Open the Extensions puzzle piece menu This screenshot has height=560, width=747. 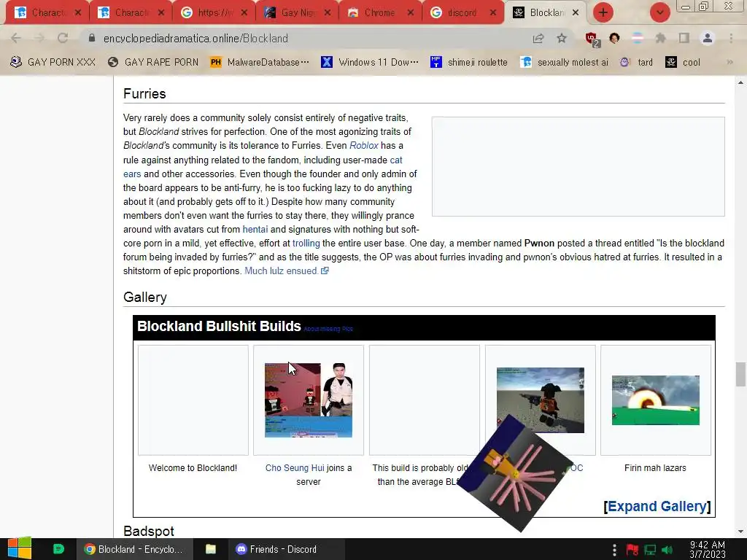[660, 38]
